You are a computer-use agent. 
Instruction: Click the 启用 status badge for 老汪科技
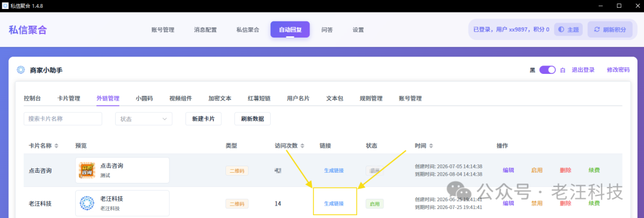[374, 203]
